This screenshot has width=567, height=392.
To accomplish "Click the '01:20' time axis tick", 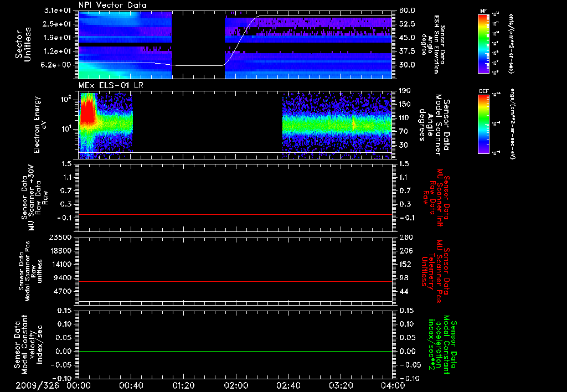I will point(183,386).
